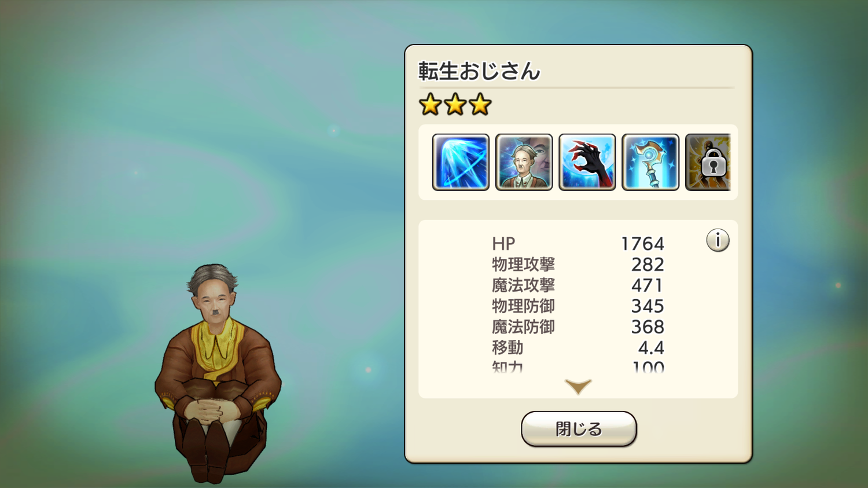The height and width of the screenshot is (488, 868).
Task: Click the 転生おじさん character name title
Action: 479,71
